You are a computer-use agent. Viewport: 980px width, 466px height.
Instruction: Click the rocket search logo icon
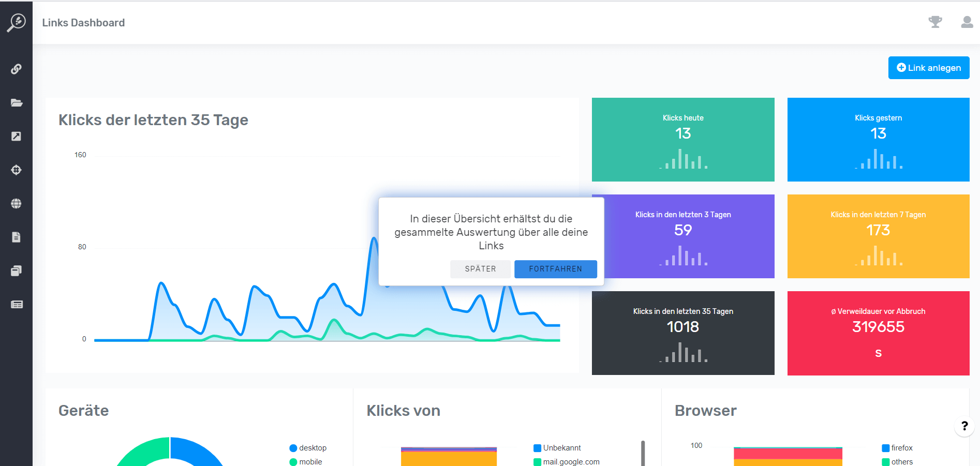(x=16, y=22)
